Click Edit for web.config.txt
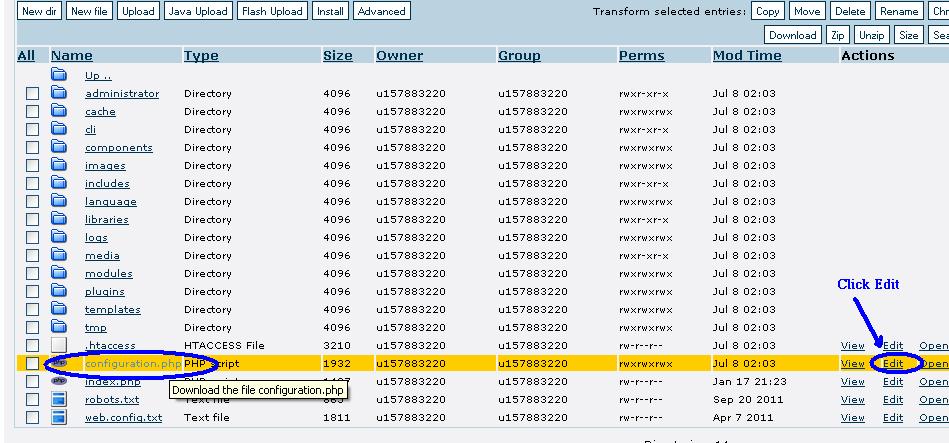This screenshot has width=949, height=443. [x=893, y=418]
